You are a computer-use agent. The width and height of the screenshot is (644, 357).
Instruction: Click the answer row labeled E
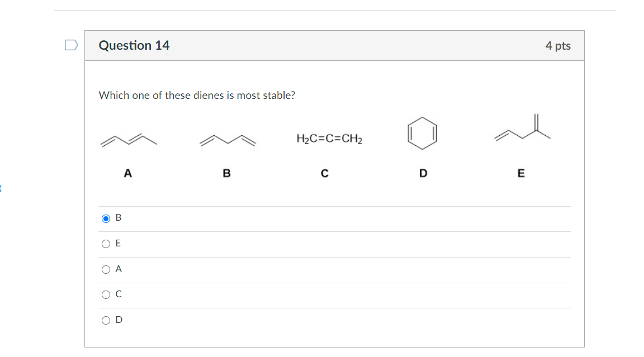coord(118,243)
